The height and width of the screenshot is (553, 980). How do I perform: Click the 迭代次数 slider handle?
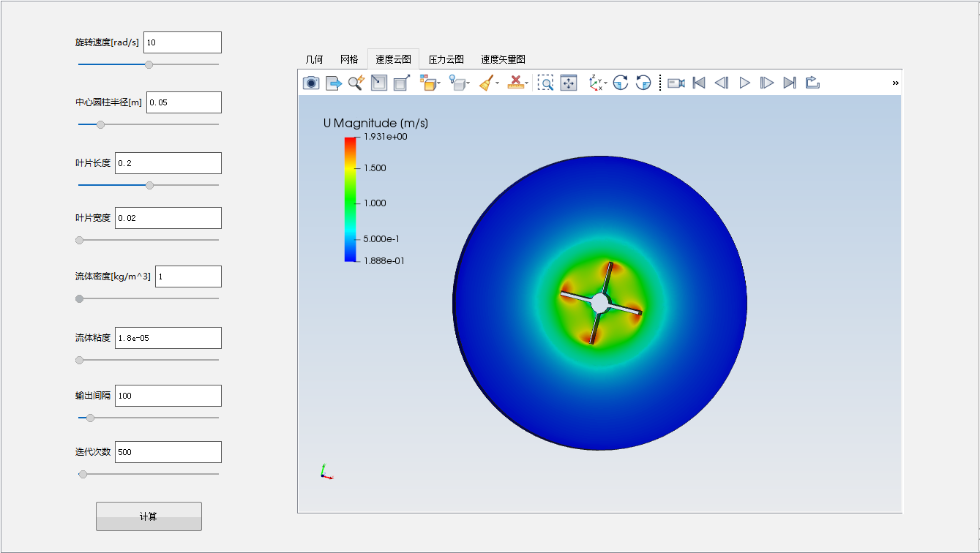tap(83, 474)
